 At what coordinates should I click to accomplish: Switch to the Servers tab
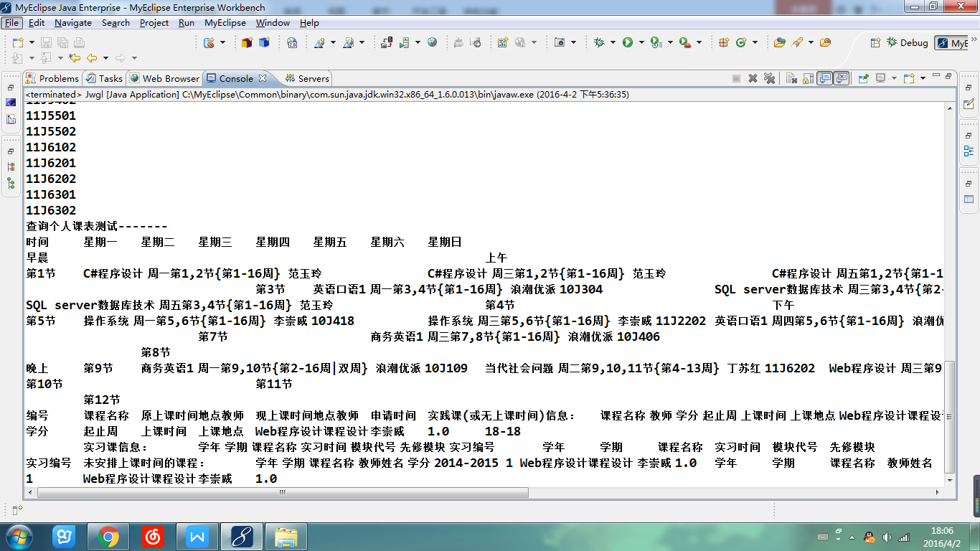coord(307,78)
